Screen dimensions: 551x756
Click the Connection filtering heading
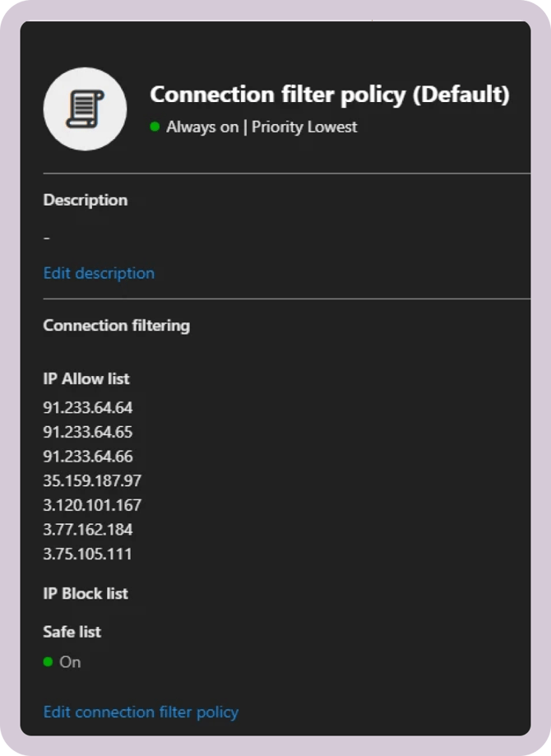tap(116, 325)
